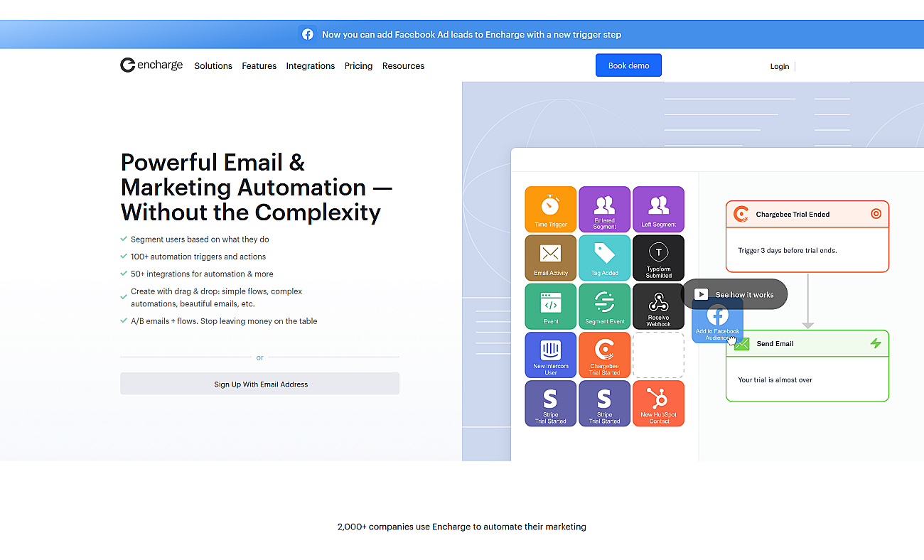Screen dimensions: 924x560
Task: Click 'Create with drag & drop' bullet text
Action: pyautogui.click(x=217, y=298)
